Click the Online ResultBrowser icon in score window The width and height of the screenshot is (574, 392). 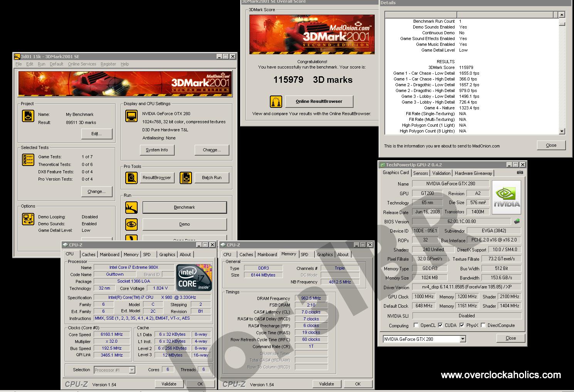click(x=276, y=102)
